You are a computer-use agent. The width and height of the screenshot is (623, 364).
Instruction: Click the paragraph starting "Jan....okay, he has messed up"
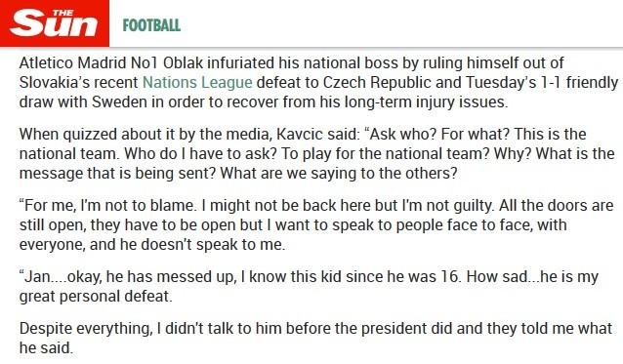click(309, 286)
